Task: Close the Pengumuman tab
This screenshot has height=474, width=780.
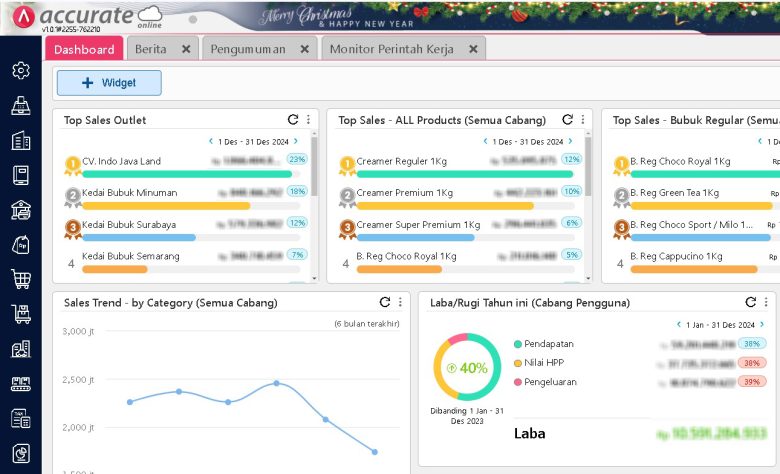Action: [304, 49]
